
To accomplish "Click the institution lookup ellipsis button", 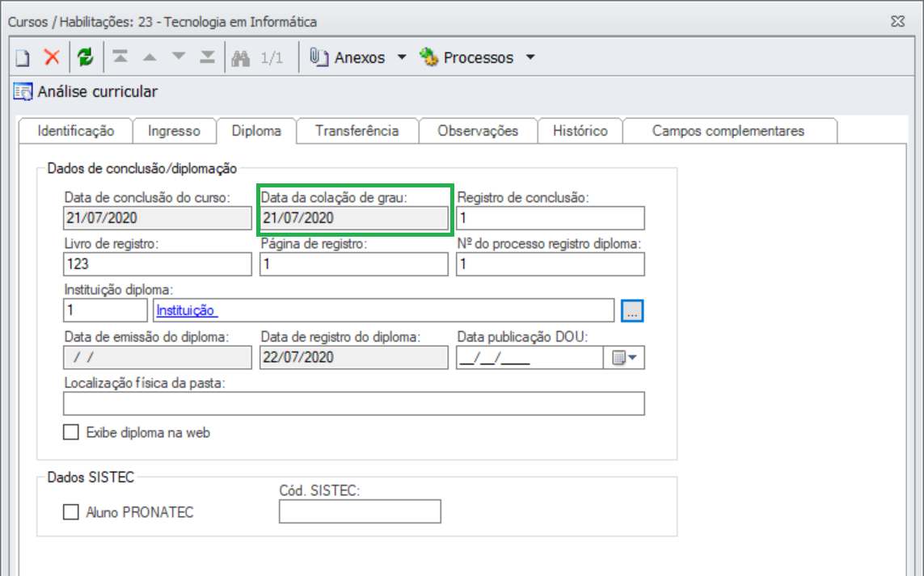I will point(632,311).
